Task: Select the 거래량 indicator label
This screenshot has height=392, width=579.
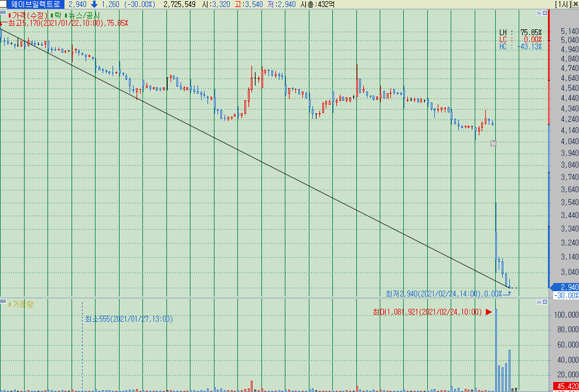Action: [x=21, y=304]
